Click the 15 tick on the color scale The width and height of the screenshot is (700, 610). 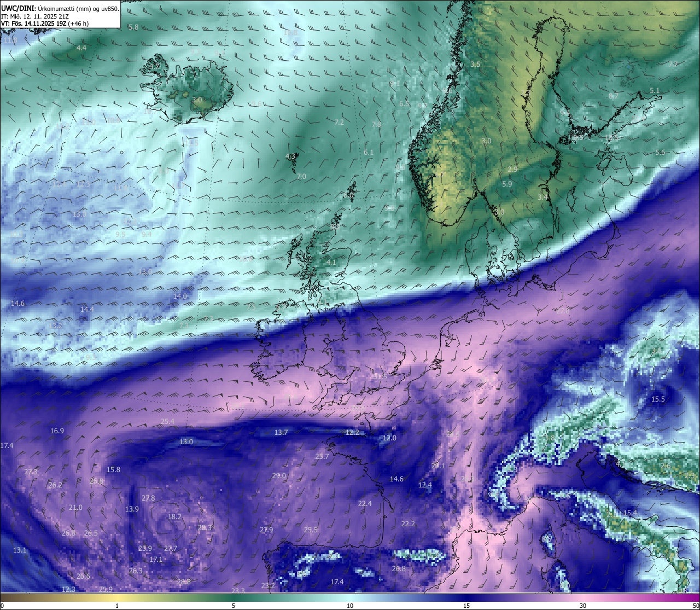[x=466, y=606]
